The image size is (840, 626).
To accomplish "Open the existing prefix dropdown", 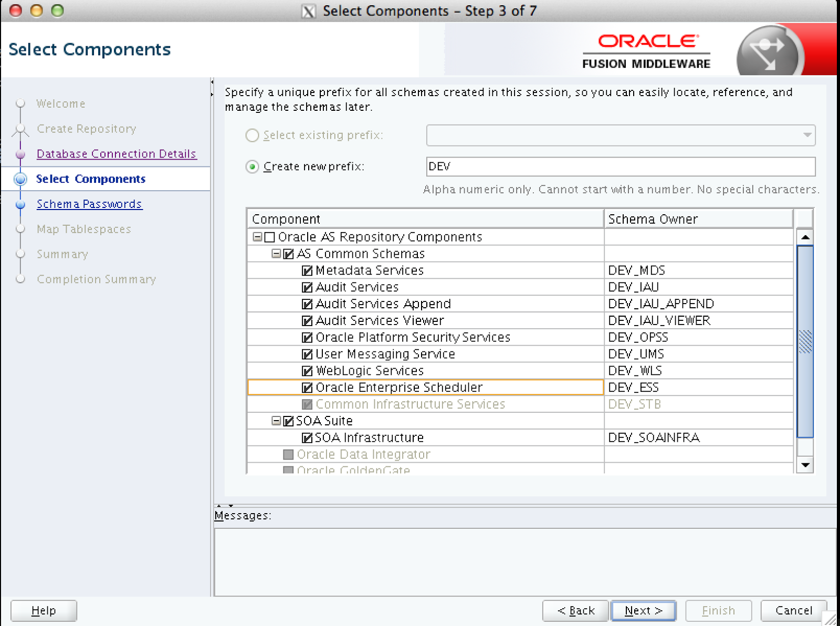I will point(621,135).
